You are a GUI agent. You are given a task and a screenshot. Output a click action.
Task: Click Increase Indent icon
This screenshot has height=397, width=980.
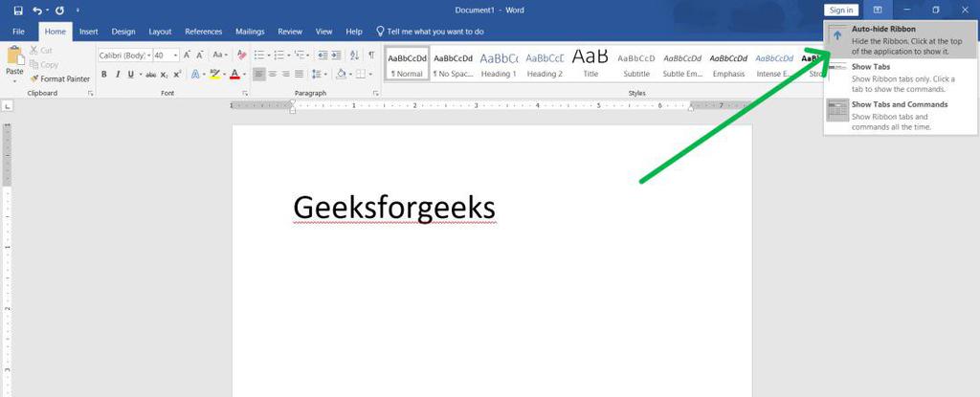[x=336, y=55]
